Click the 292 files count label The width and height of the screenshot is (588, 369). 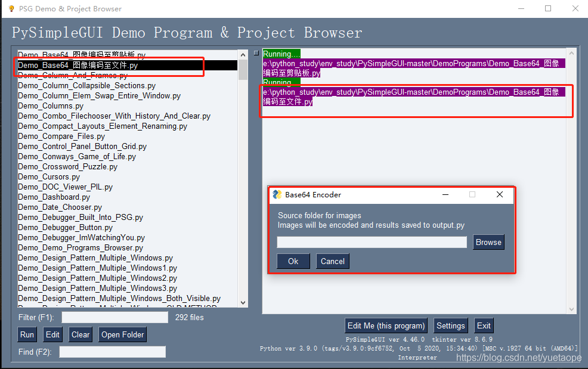190,317
